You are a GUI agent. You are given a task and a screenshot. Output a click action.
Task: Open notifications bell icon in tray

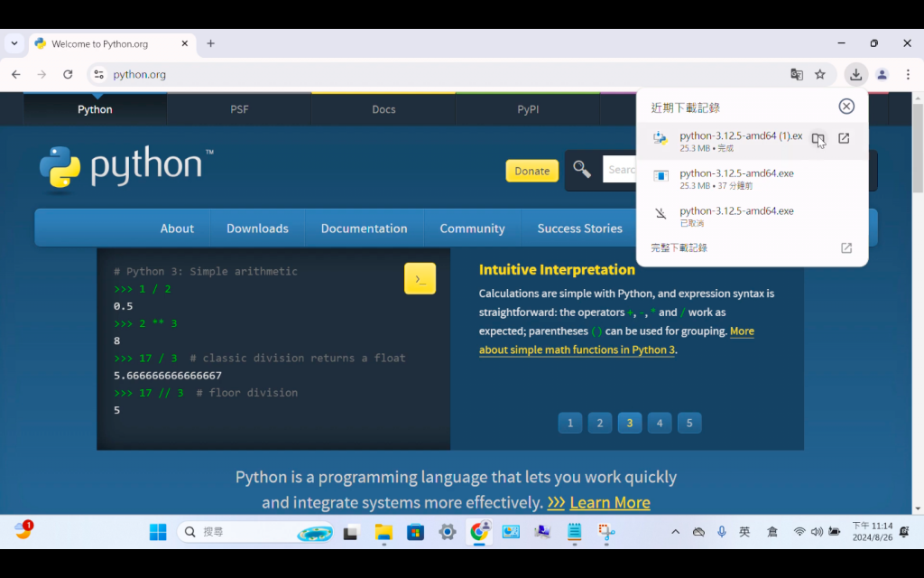[x=904, y=532]
